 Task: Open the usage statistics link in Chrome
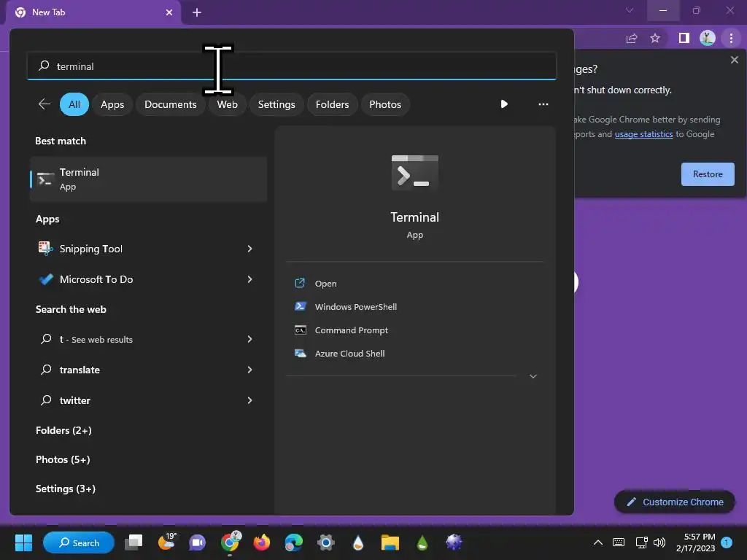pyautogui.click(x=643, y=134)
